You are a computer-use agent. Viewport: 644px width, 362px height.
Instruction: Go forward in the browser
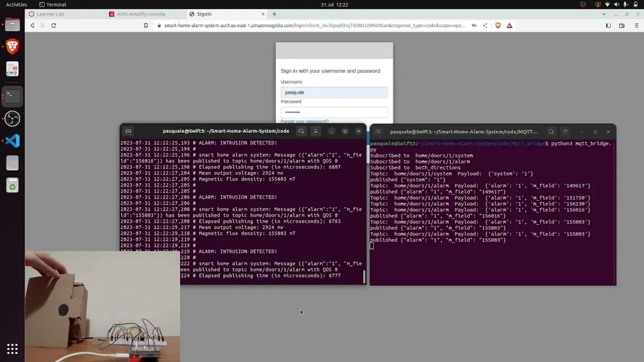point(43,26)
